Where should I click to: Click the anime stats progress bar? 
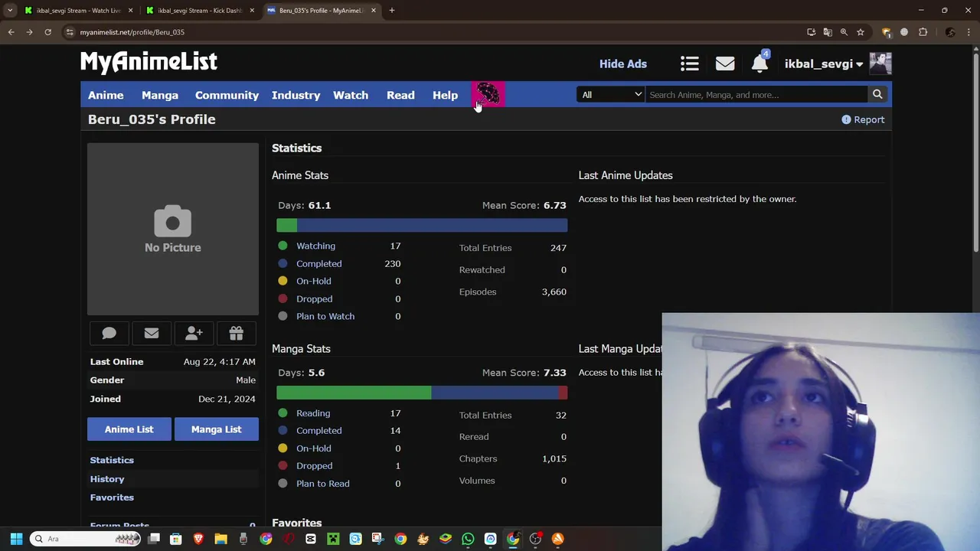(422, 225)
